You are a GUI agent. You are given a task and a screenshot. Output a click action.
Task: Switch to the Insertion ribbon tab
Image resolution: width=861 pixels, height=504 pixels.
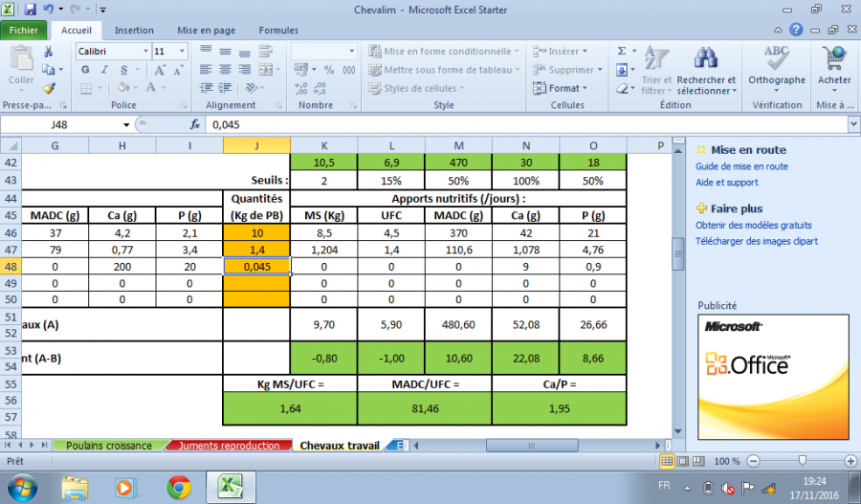click(x=133, y=31)
